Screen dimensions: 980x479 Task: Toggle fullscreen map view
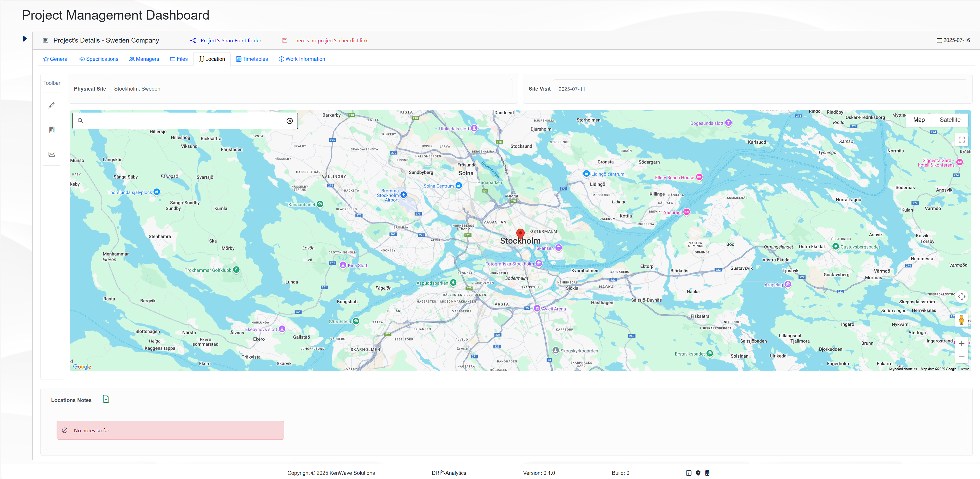[961, 140]
